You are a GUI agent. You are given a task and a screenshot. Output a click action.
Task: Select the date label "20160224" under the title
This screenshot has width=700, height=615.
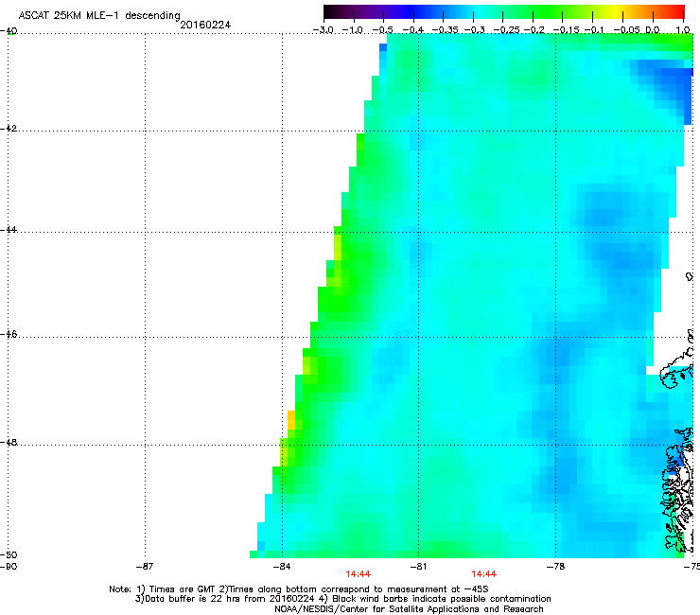pos(205,25)
